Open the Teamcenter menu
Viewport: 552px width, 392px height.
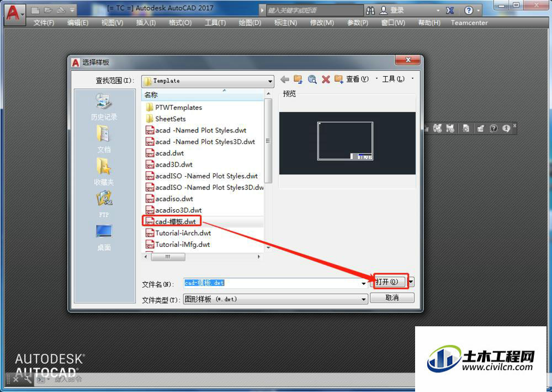[469, 23]
